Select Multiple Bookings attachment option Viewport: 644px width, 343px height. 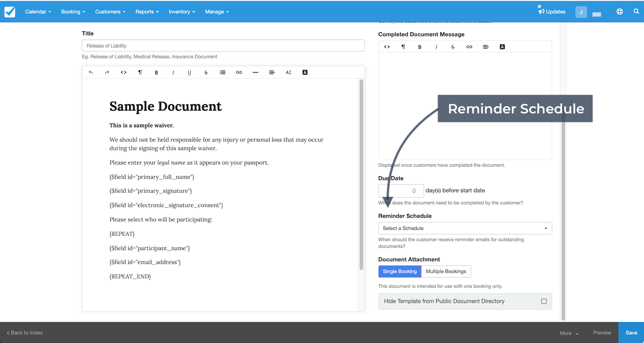(x=446, y=271)
